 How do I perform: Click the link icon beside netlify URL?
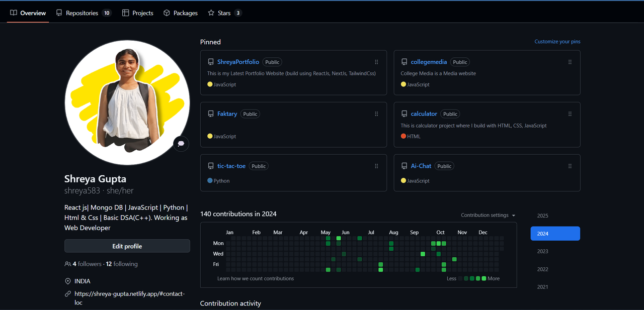point(68,294)
